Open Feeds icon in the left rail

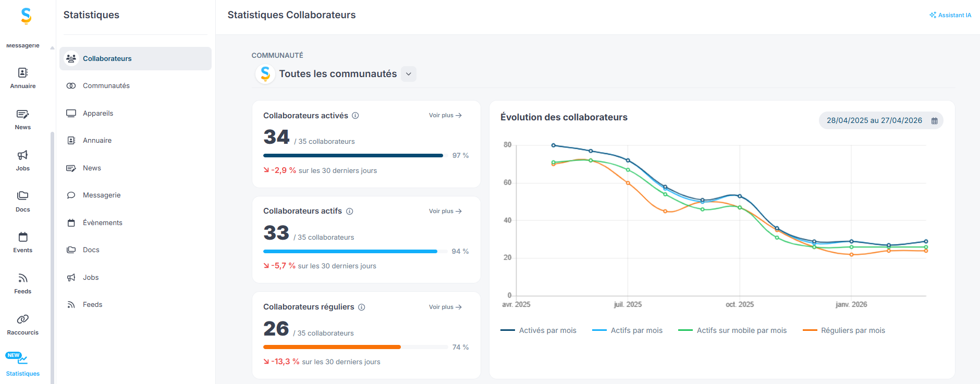[x=23, y=278]
